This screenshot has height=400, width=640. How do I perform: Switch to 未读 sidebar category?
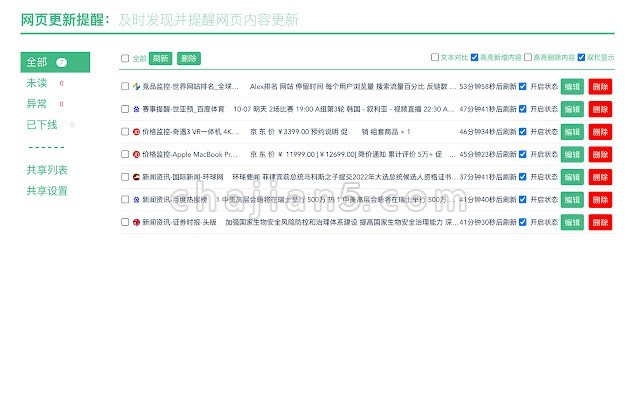[37, 83]
